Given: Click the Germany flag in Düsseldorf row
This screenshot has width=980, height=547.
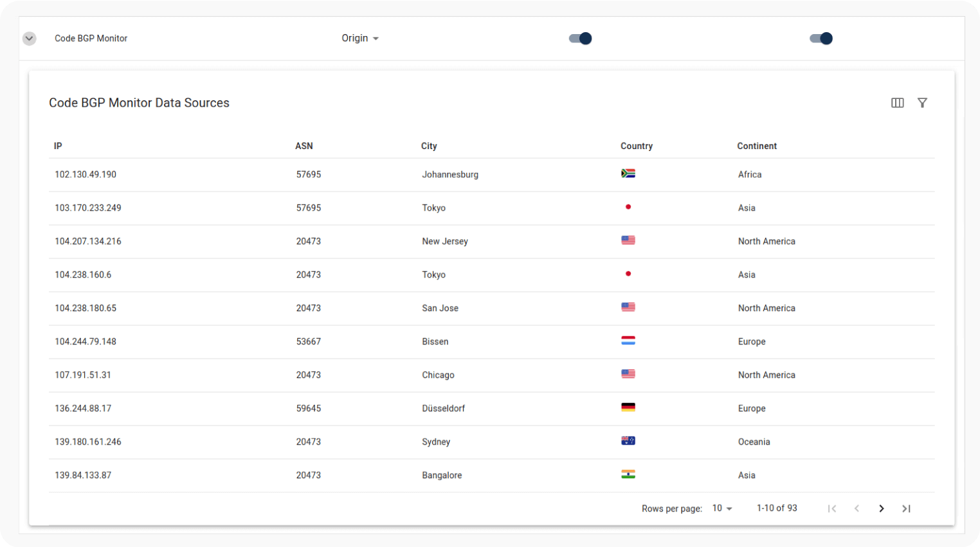Looking at the screenshot, I should point(628,408).
